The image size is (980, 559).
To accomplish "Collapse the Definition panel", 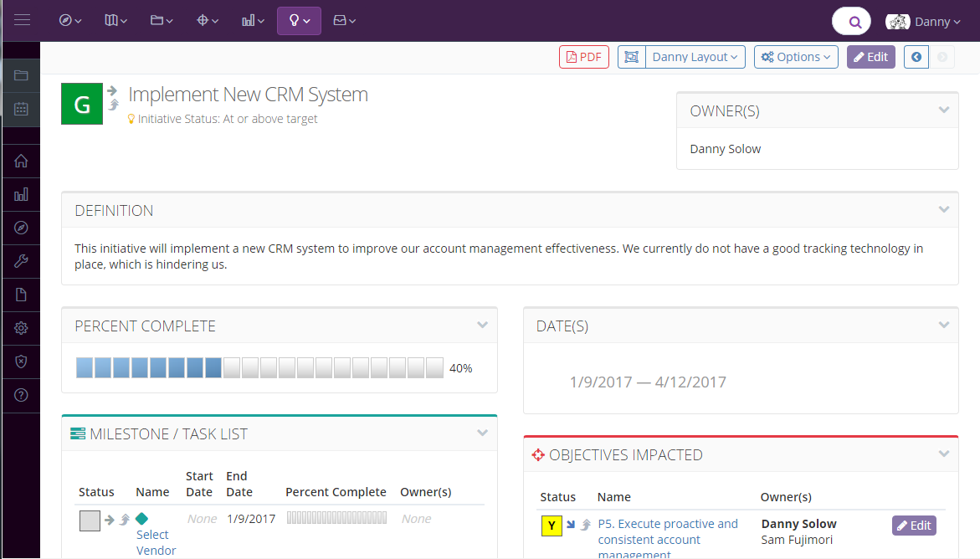I will 944,210.
